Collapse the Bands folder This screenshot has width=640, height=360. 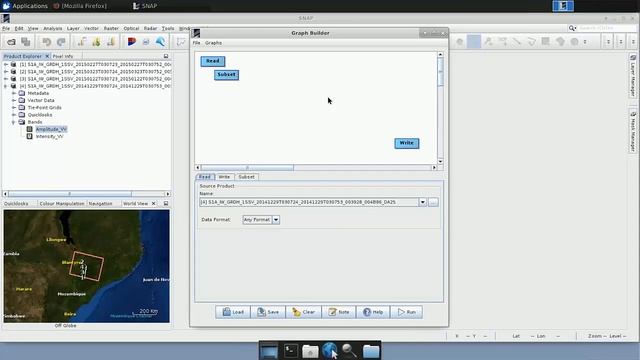(x=14, y=122)
